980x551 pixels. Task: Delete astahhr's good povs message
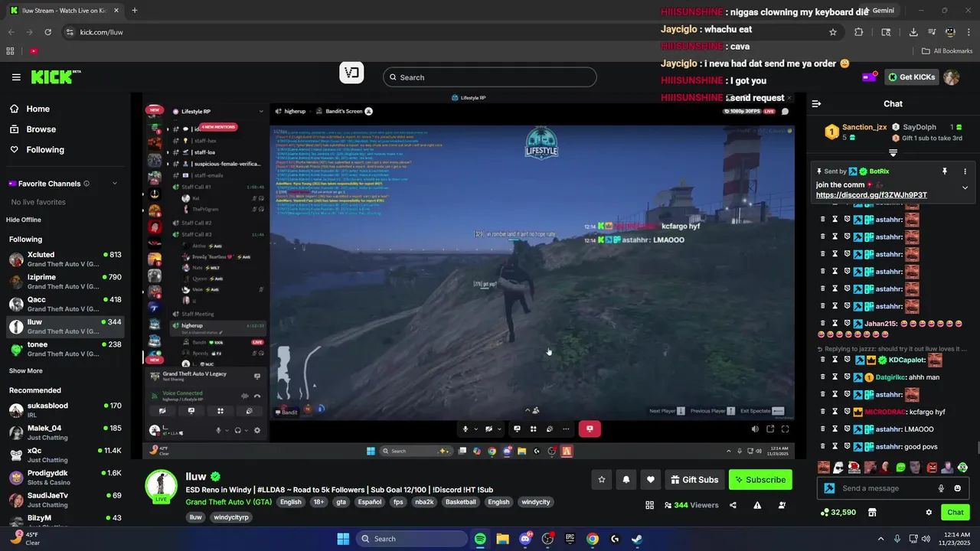(x=823, y=447)
